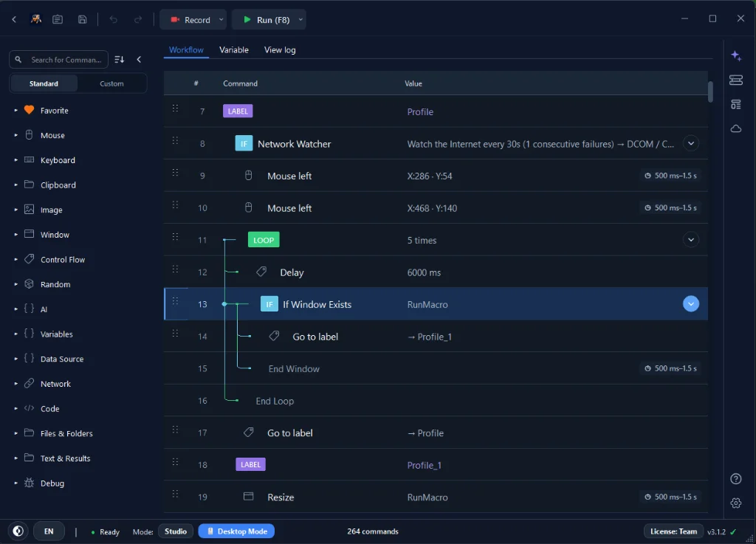Click '5 times' loop value
The height and width of the screenshot is (544, 756).
pos(422,240)
